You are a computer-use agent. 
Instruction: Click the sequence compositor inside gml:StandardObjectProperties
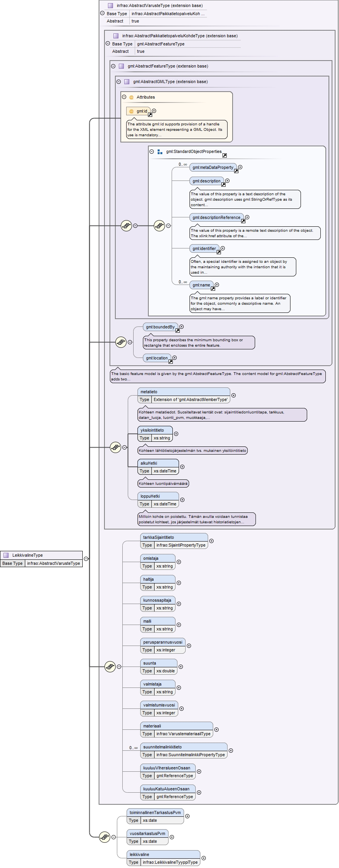[x=159, y=226]
